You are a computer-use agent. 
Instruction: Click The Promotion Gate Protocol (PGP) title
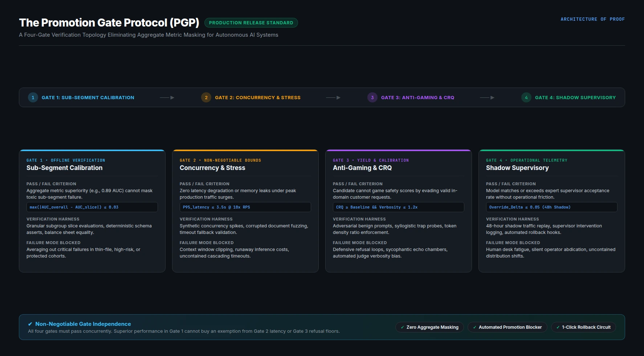[109, 23]
